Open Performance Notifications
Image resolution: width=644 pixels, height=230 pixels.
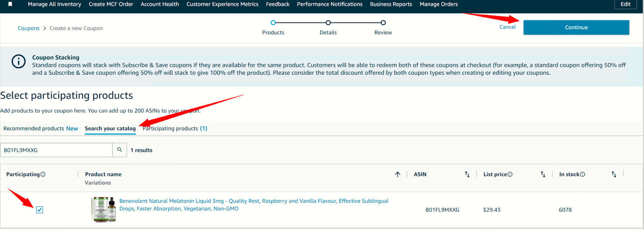point(330,4)
